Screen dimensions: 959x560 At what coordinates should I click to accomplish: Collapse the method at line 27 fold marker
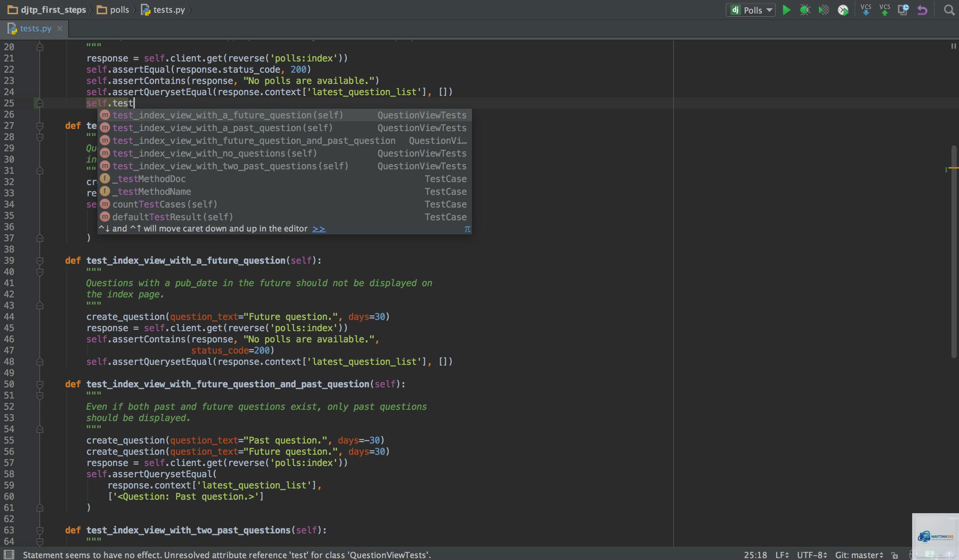[40, 125]
